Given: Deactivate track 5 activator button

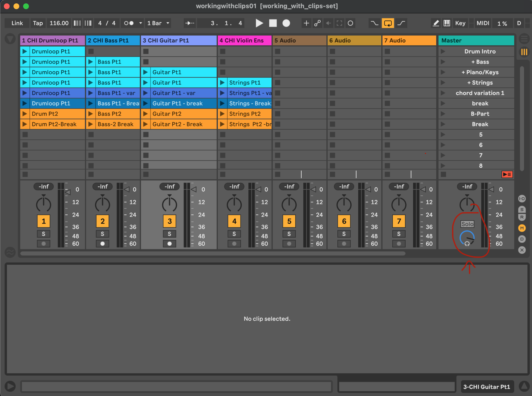Looking at the screenshot, I should (x=289, y=221).
